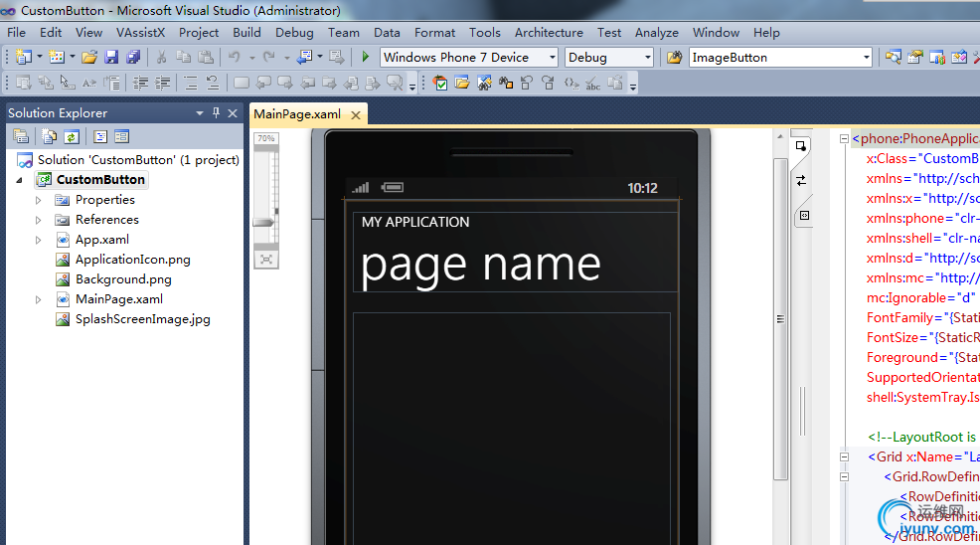The height and width of the screenshot is (545, 980).
Task: Switch to the MainPage.xaml tab
Action: pyautogui.click(x=297, y=114)
